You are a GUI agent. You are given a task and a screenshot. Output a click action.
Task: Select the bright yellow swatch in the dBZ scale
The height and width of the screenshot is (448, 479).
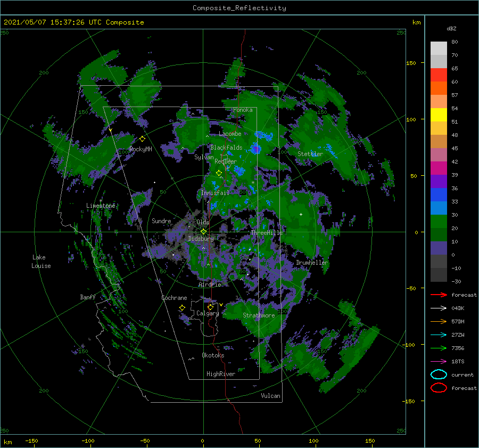[439, 115]
